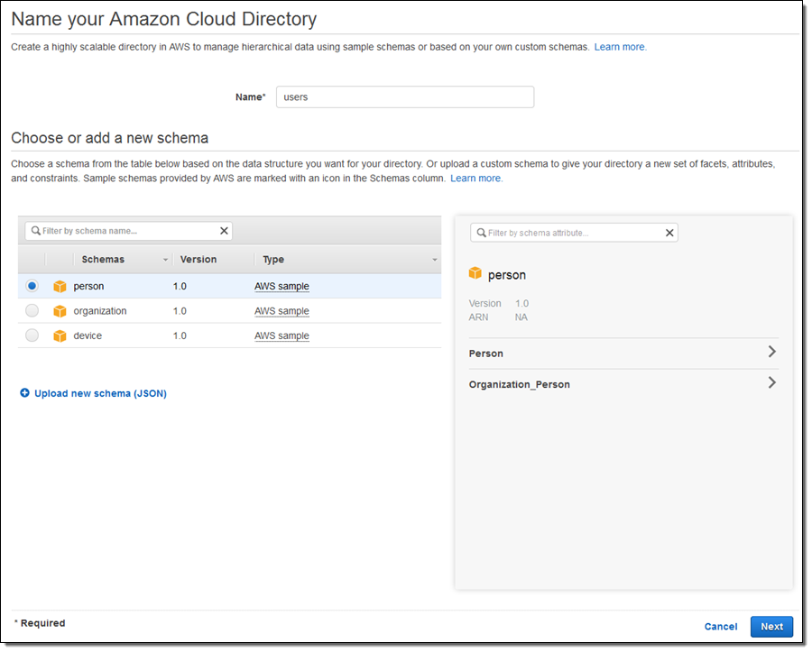812x652 pixels.
Task: Open the Type column dropdown arrow
Action: pyautogui.click(x=435, y=260)
